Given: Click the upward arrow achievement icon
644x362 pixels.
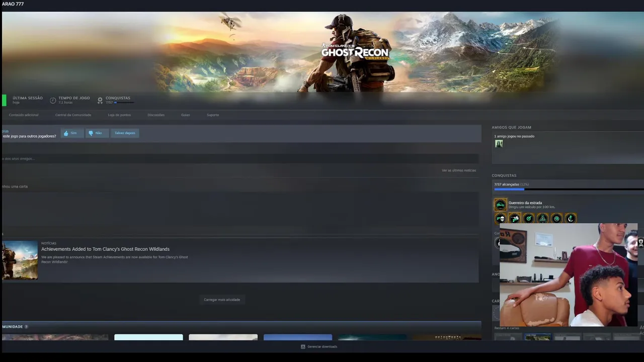Looking at the screenshot, I should point(571,218).
